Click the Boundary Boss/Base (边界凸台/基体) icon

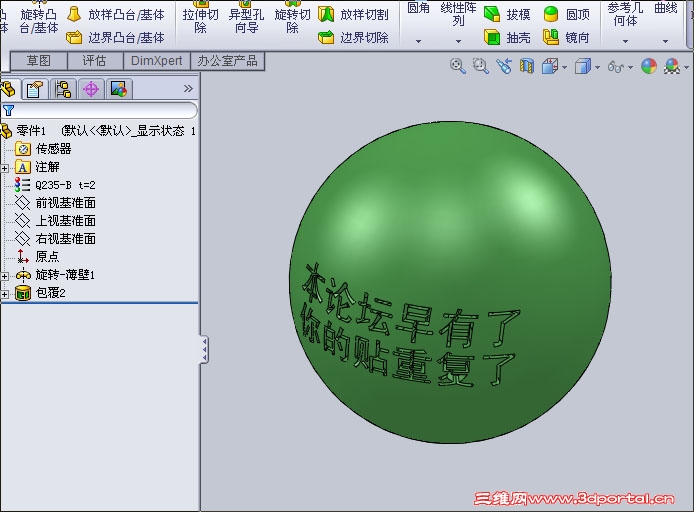tap(74, 37)
